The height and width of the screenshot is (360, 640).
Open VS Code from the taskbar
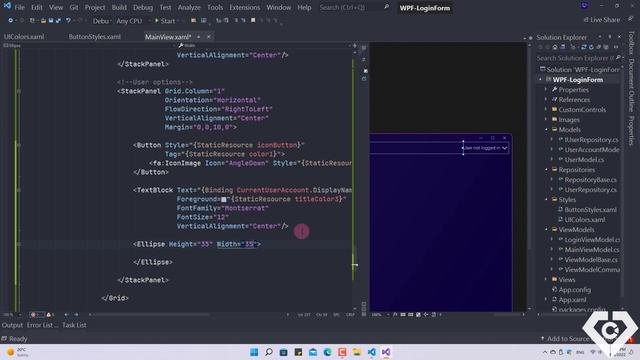tap(371, 352)
